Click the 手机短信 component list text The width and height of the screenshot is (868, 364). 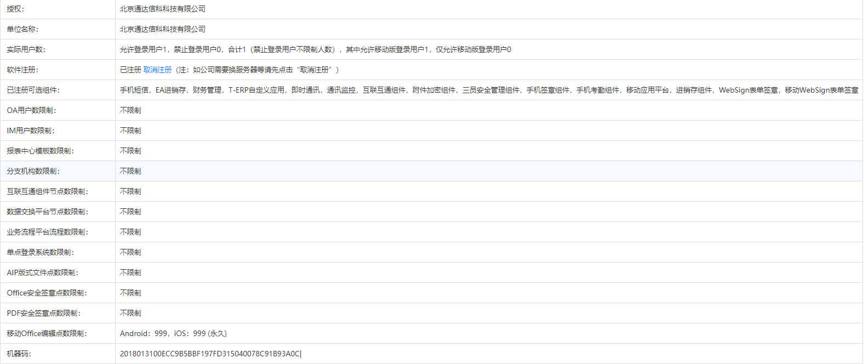click(x=489, y=90)
